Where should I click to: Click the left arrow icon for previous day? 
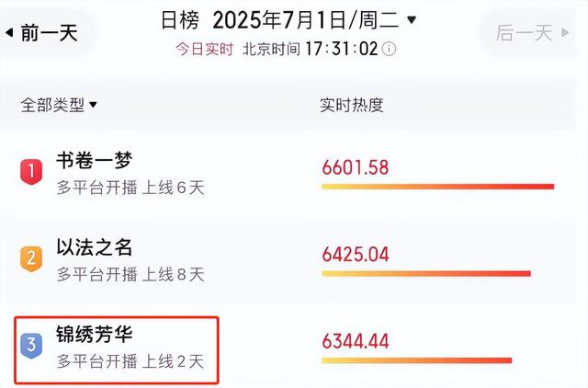pos(9,33)
